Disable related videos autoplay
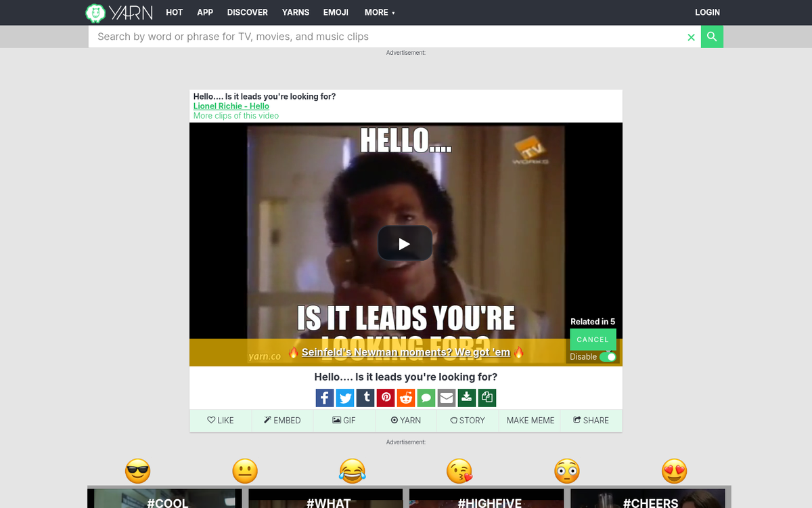Image resolution: width=812 pixels, height=508 pixels. click(x=608, y=356)
